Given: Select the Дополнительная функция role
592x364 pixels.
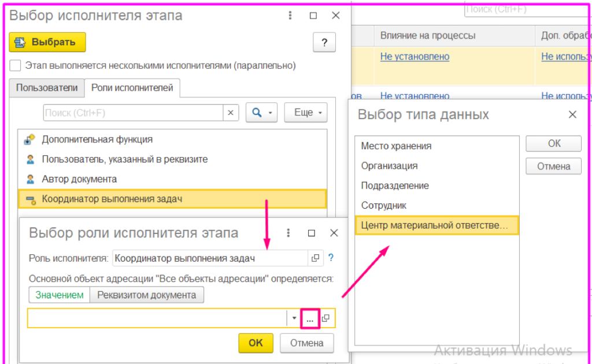Looking at the screenshot, I should coord(97,139).
